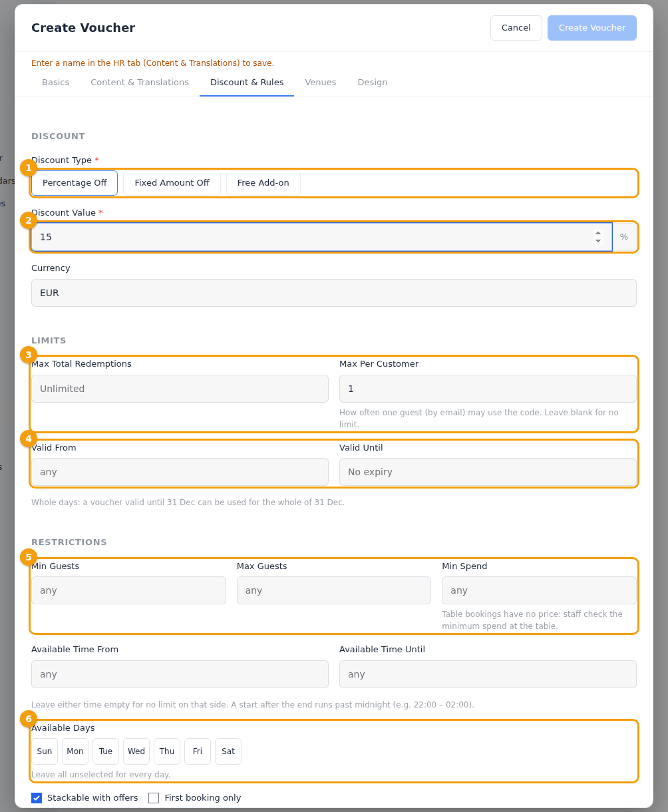Toggle Sun in Available Days
Image resolution: width=668 pixels, height=812 pixels.
45,751
